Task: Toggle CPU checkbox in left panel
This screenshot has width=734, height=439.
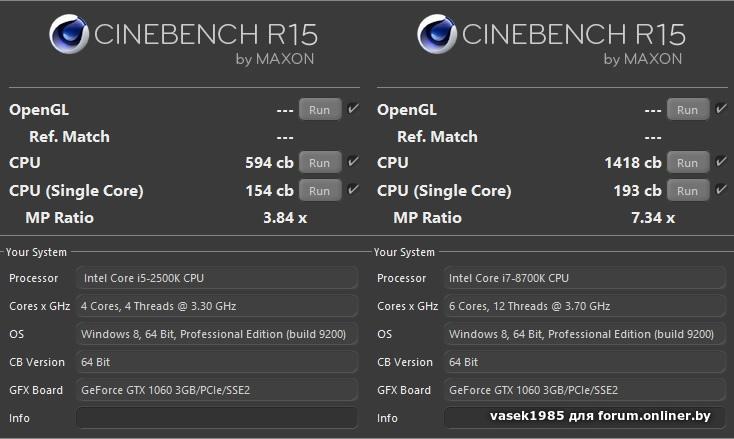Action: click(353, 161)
